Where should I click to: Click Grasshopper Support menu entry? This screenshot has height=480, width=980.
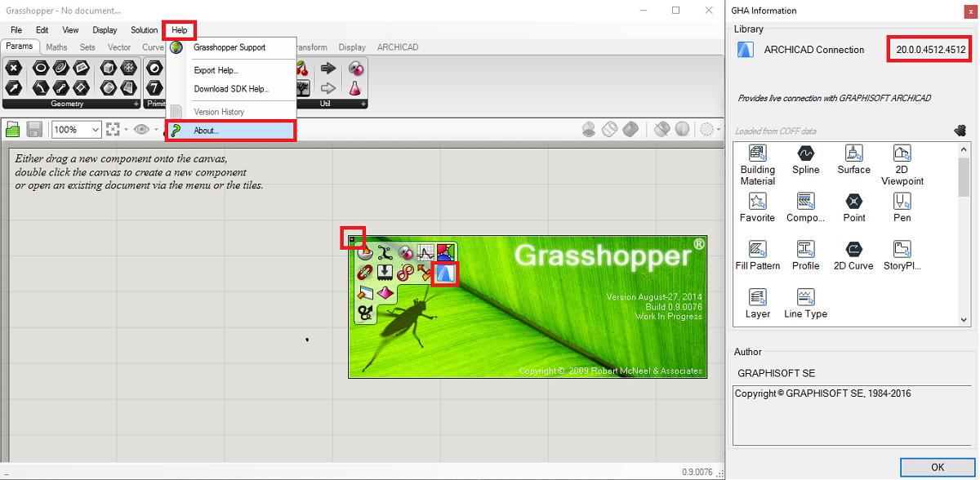tap(229, 47)
